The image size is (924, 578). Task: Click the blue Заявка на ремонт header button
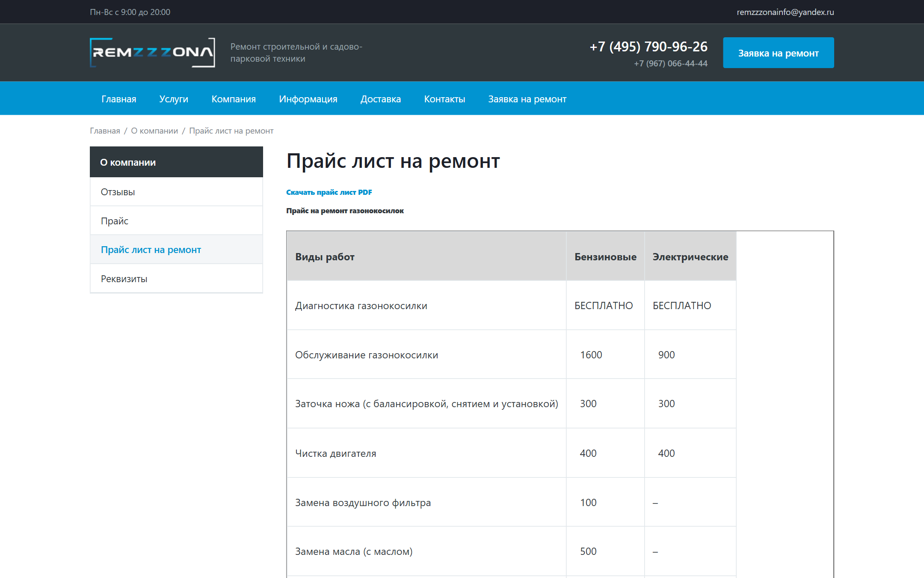coord(778,53)
